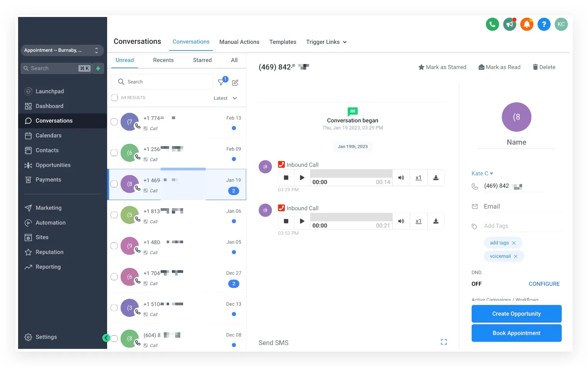The image size is (588, 367).
Task: Click the CONFIGURE DND link
Action: click(x=544, y=284)
